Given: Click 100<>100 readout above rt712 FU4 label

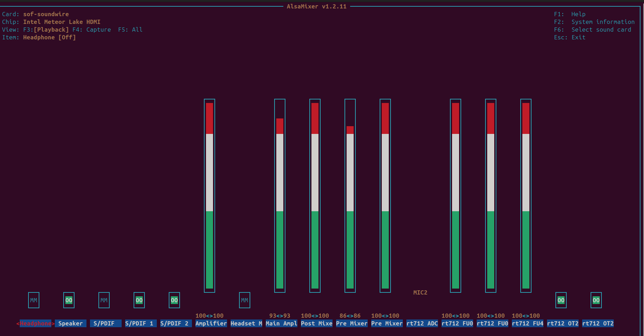Looking at the screenshot, I should [526, 316].
